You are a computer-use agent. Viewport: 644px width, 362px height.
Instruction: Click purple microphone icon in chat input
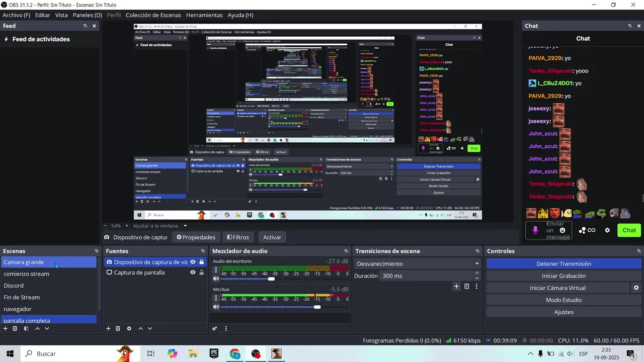tap(535, 230)
